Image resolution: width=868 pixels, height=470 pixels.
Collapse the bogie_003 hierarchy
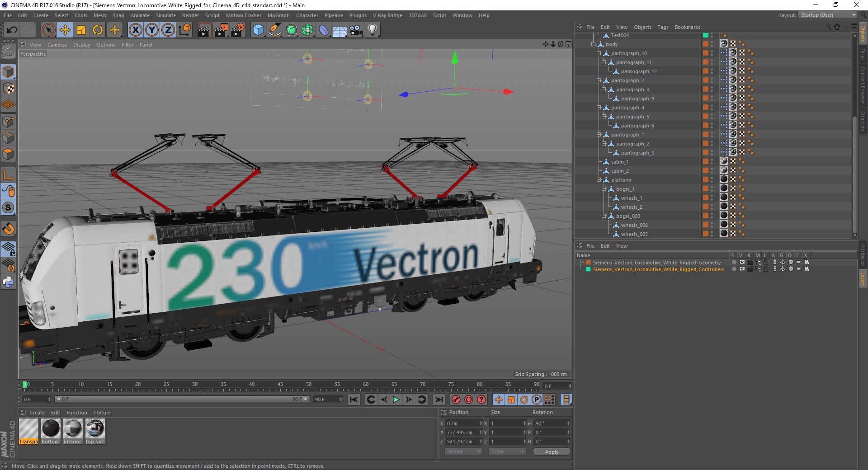click(x=604, y=216)
